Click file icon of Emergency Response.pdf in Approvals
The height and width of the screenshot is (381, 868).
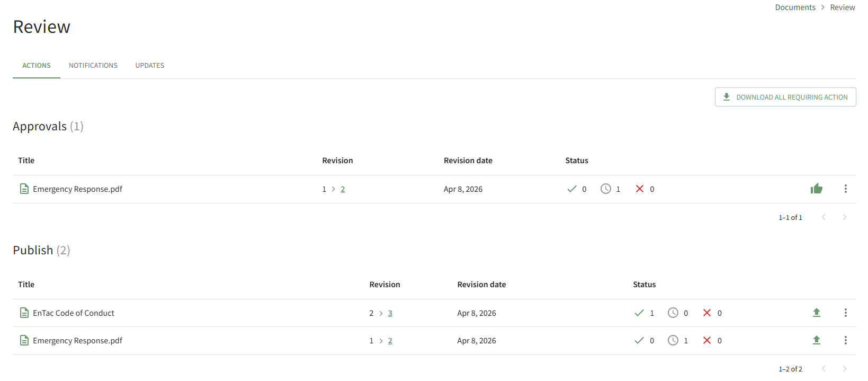(x=24, y=189)
